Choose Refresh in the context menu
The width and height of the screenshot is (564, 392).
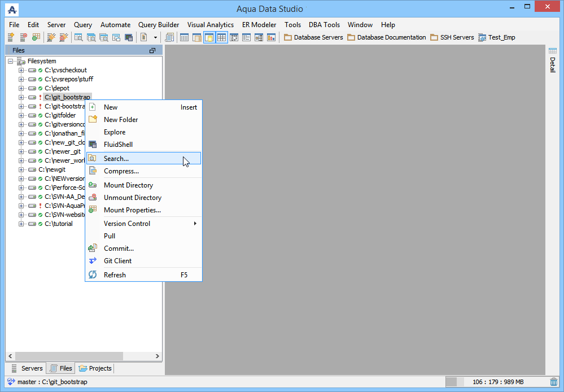(x=143, y=275)
